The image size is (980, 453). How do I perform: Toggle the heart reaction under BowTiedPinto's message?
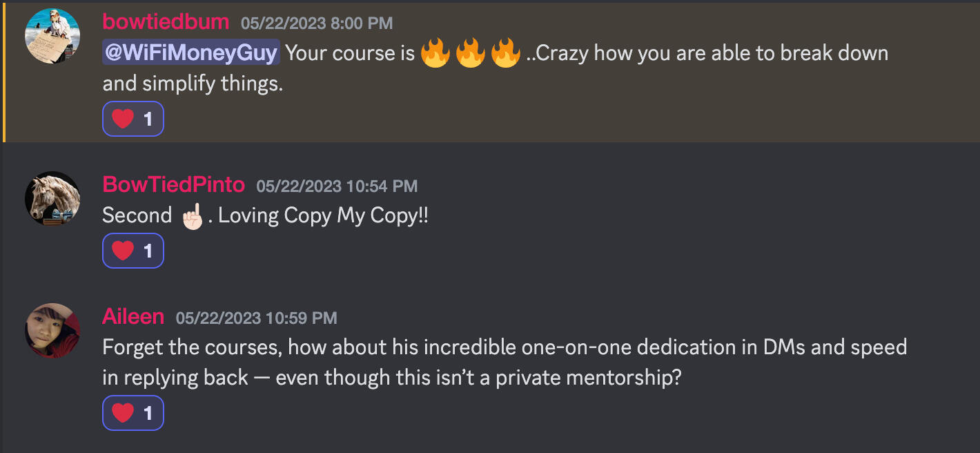point(133,251)
